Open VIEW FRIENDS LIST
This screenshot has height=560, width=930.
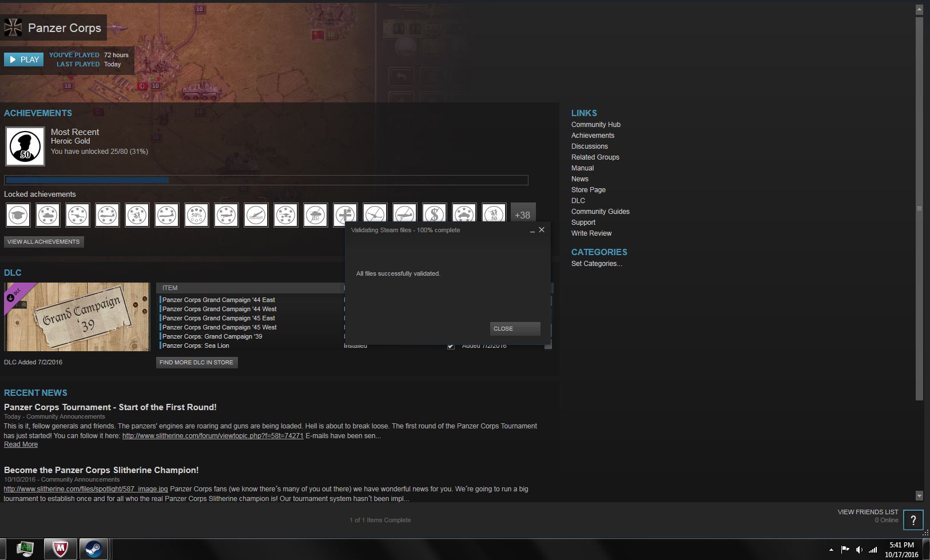[868, 512]
